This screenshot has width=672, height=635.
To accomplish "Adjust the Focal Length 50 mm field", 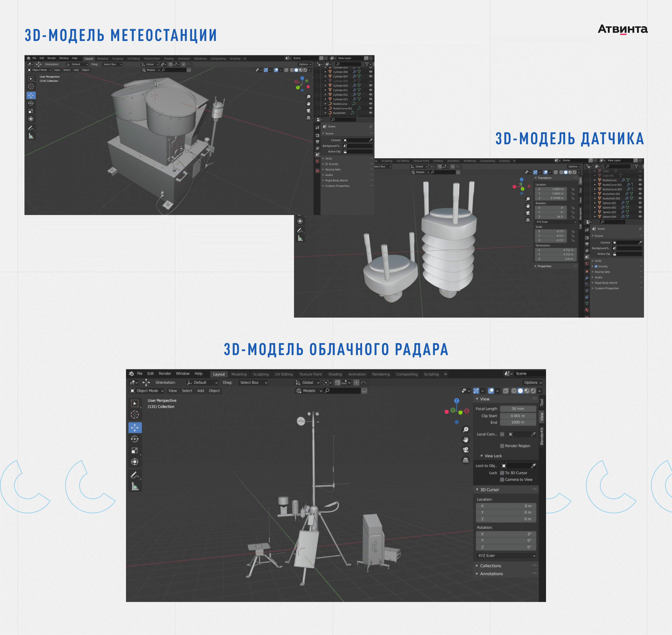I will coord(518,409).
